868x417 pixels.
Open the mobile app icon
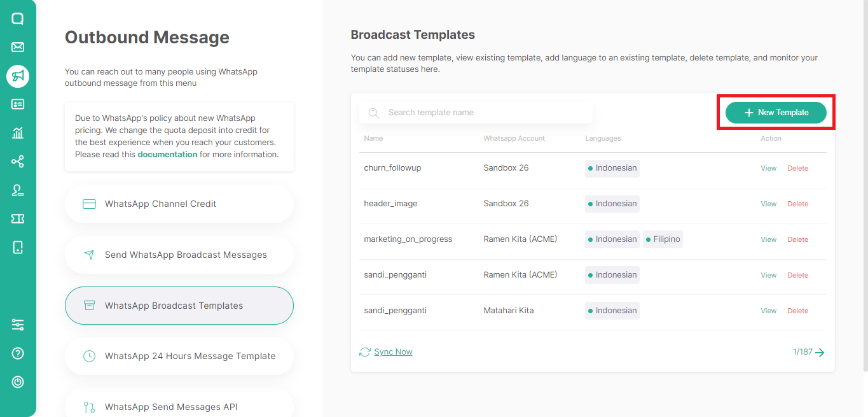click(17, 247)
